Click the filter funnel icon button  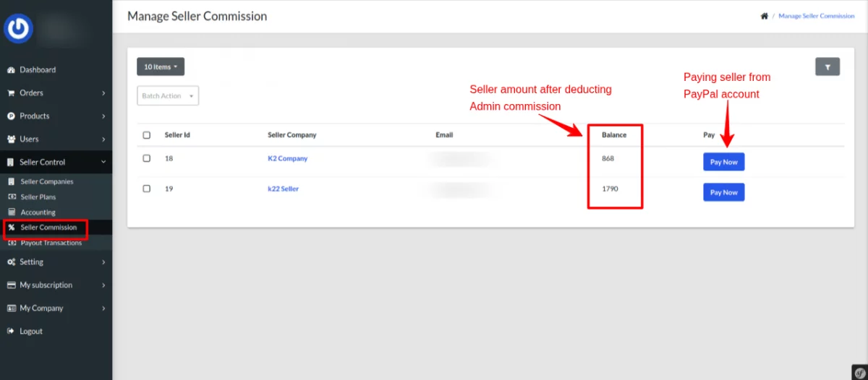(x=827, y=66)
